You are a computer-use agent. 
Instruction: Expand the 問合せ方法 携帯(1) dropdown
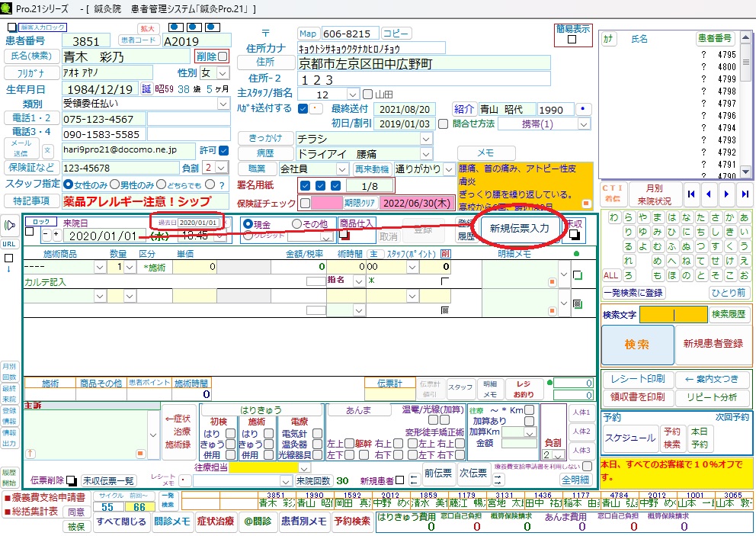pyautogui.click(x=584, y=124)
